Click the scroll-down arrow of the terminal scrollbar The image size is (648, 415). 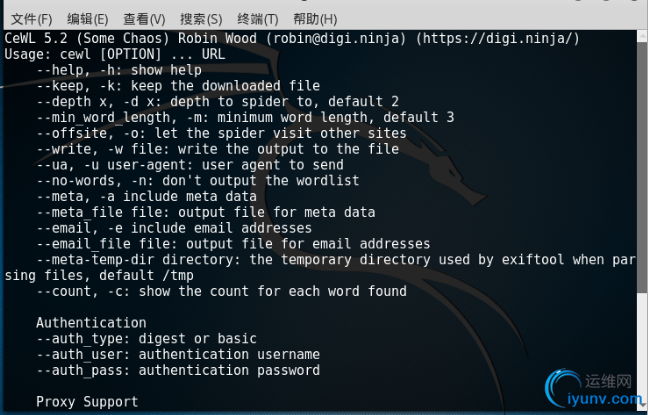point(641,407)
